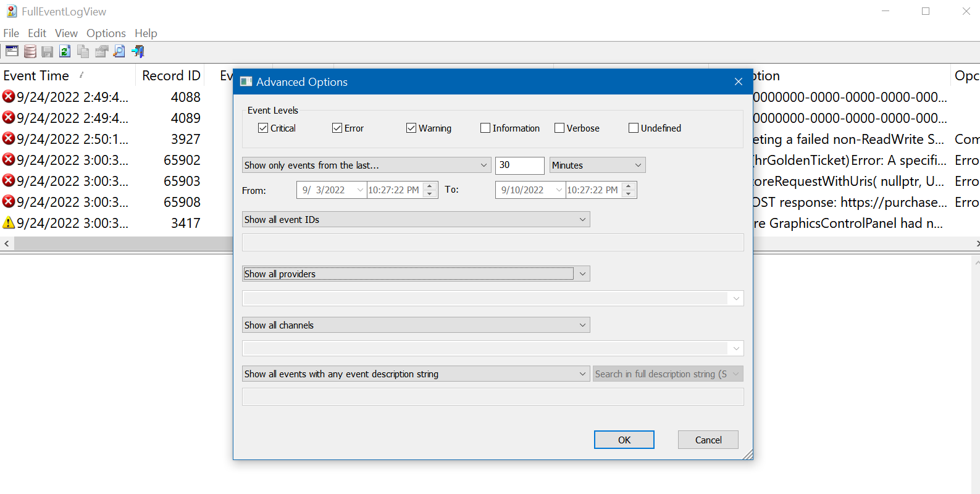Decrease the To time with down spinner

pos(629,194)
